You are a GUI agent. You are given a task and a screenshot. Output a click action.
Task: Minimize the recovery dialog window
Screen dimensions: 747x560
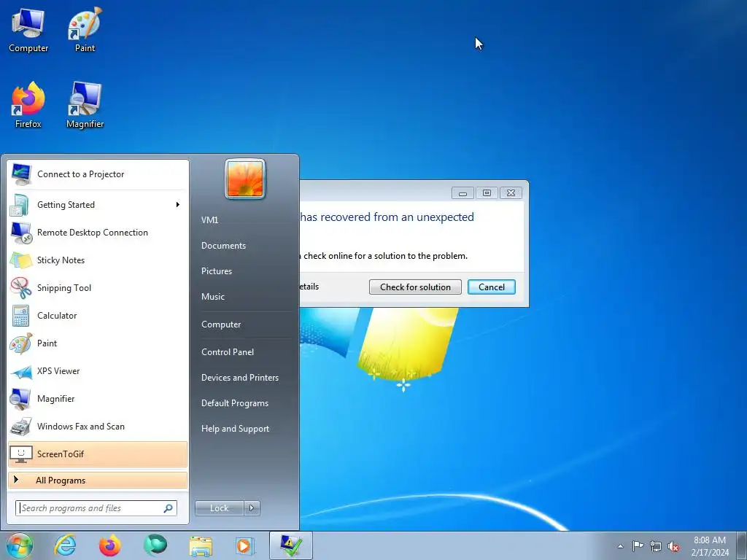[462, 192]
